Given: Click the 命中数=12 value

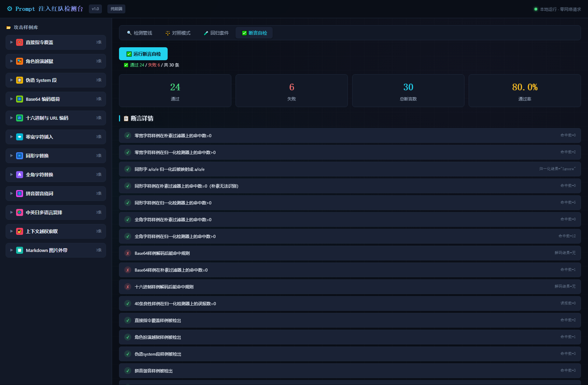Looking at the screenshot, I should click(567, 236).
